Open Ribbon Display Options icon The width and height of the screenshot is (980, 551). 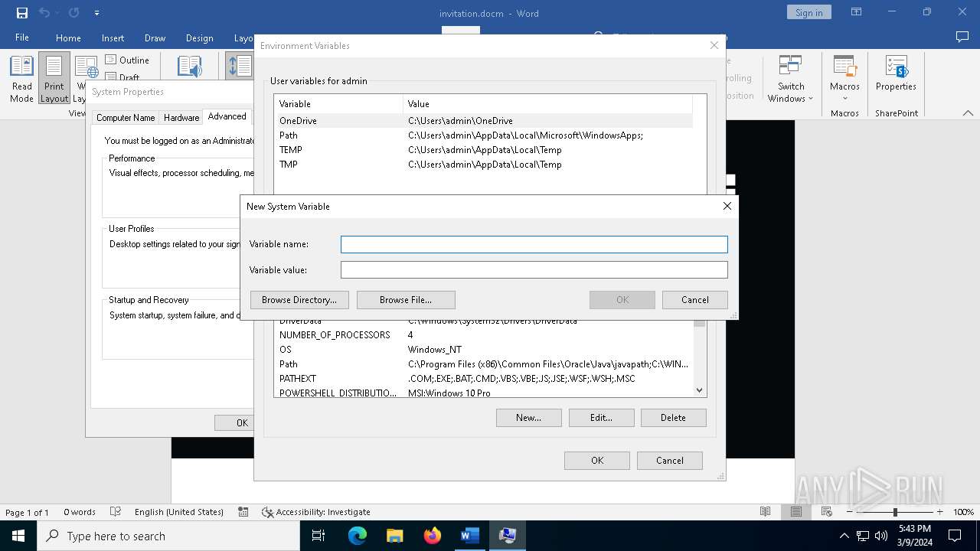pos(857,12)
